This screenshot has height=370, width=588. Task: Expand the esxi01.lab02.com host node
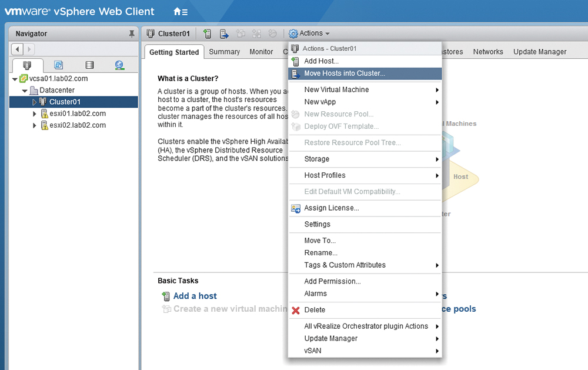click(x=35, y=114)
